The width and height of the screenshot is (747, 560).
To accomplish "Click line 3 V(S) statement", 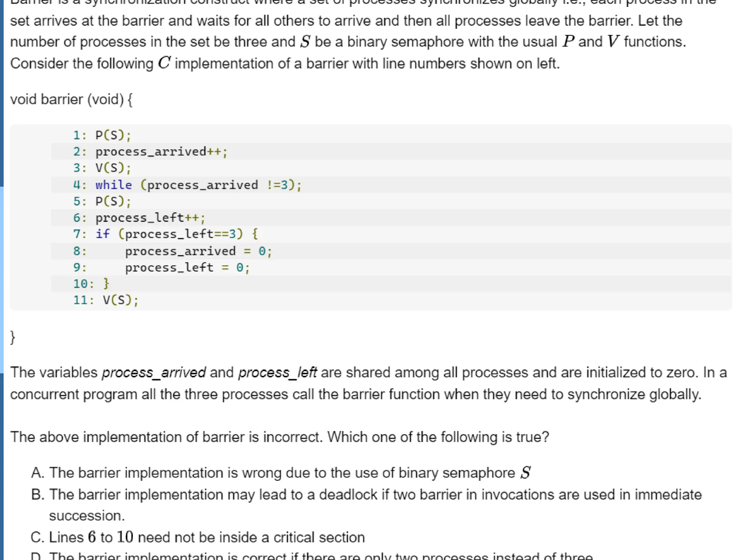I will coord(113,168).
